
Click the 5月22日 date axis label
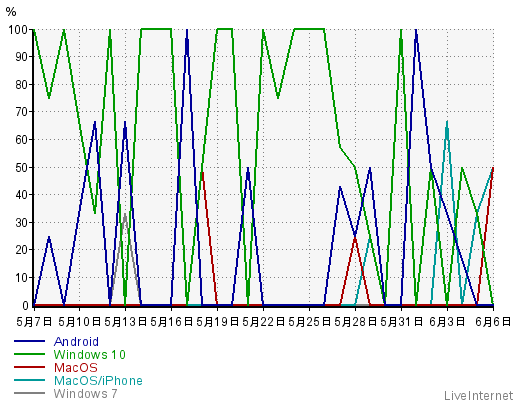(264, 322)
